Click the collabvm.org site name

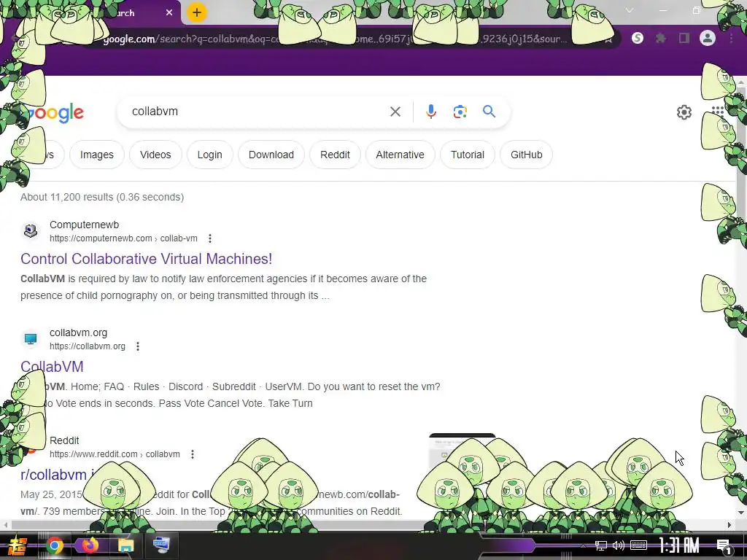click(78, 332)
